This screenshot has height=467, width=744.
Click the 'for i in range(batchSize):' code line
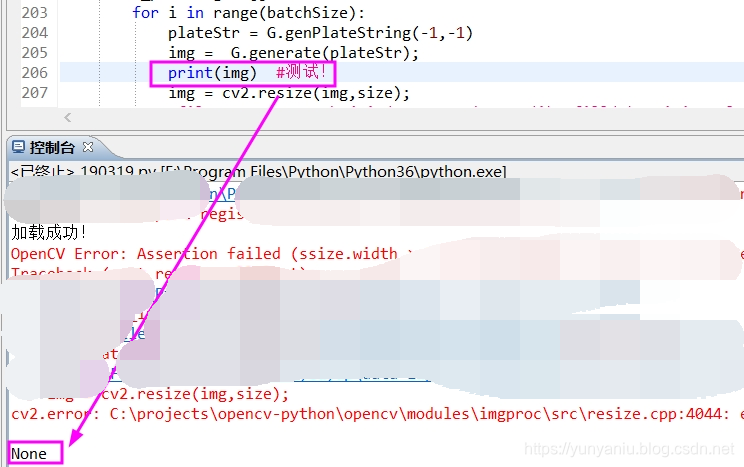[249, 13]
